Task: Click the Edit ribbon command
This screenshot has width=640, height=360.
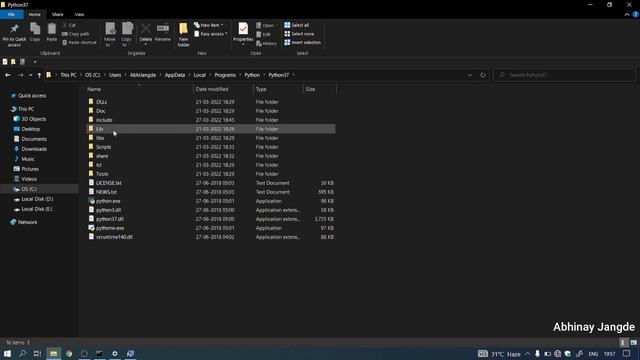Action: tap(264, 34)
